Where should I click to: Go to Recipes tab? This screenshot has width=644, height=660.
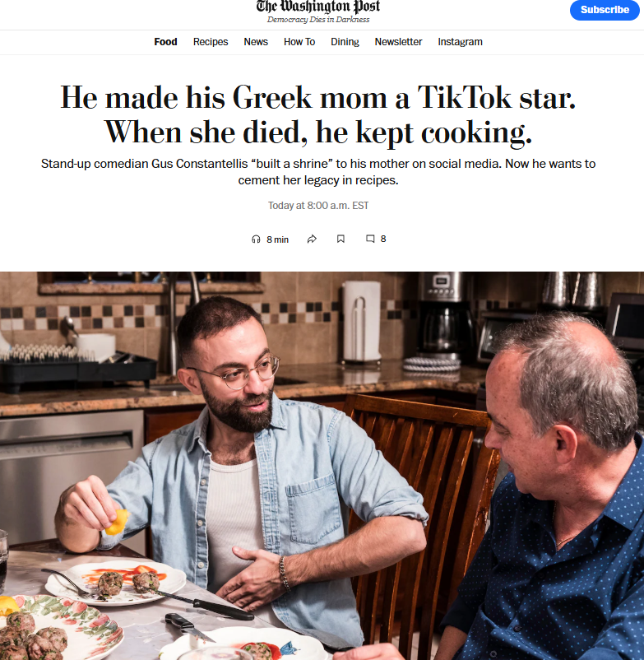coord(211,42)
